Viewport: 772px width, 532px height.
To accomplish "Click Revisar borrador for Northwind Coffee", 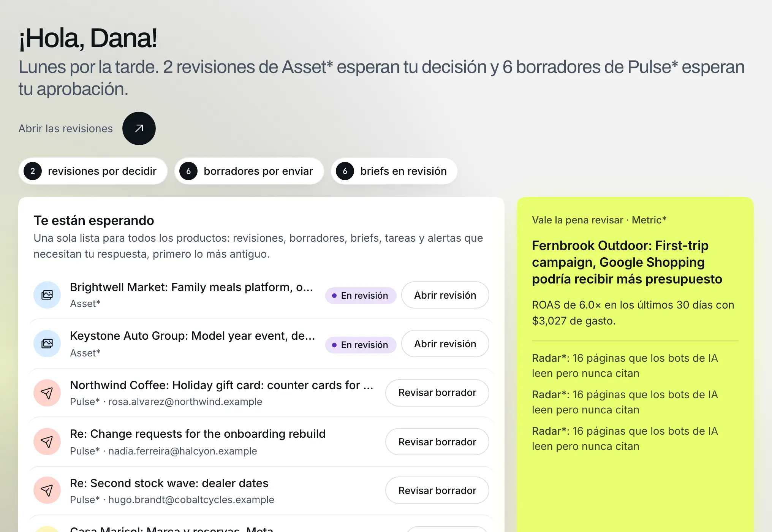I will pyautogui.click(x=437, y=393).
